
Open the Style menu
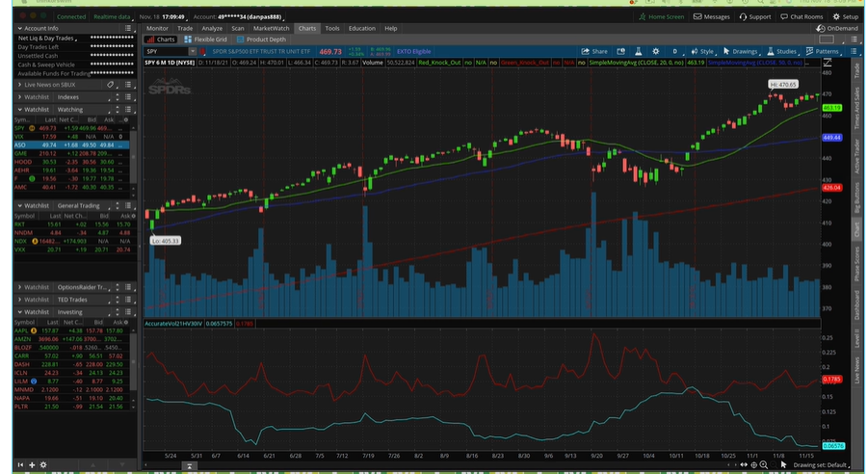pos(702,51)
